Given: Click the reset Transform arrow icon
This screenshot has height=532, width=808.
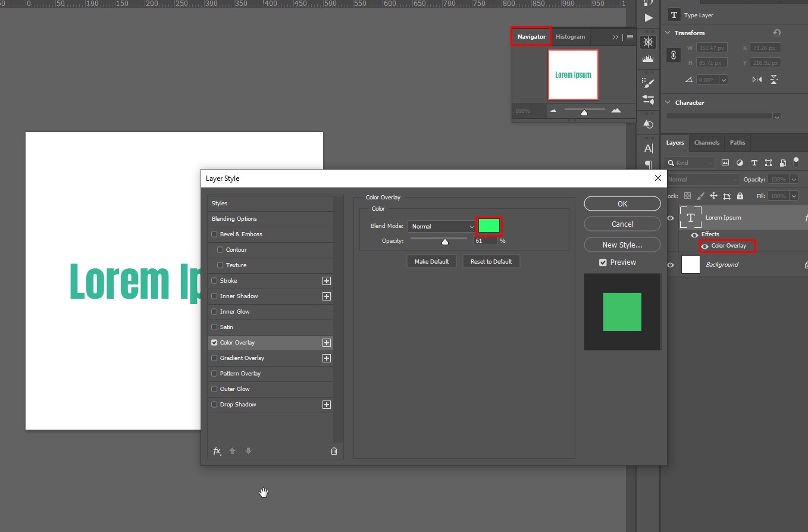Looking at the screenshot, I should point(776,33).
